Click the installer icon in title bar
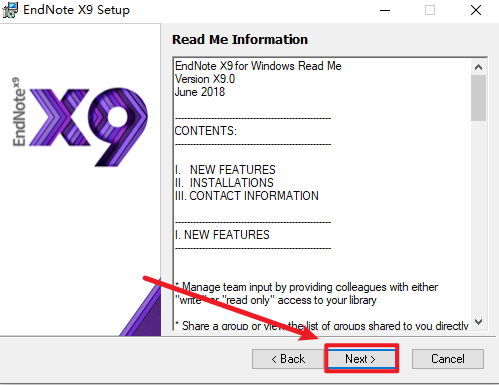The width and height of the screenshot is (499, 385). coord(10,10)
